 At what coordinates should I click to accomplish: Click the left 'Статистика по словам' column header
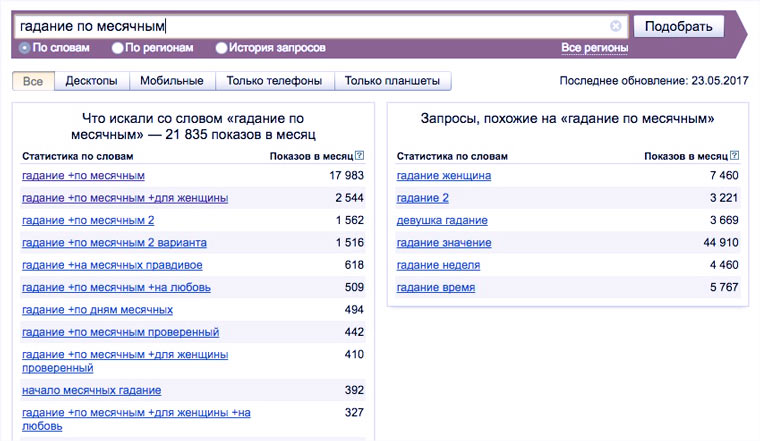point(78,156)
